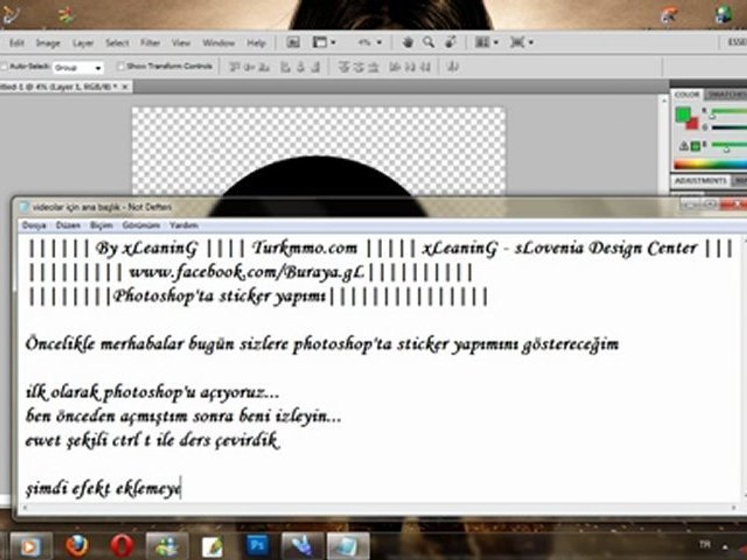Adjust the B channel color slider
This screenshot has height=560, width=747.
click(728, 146)
